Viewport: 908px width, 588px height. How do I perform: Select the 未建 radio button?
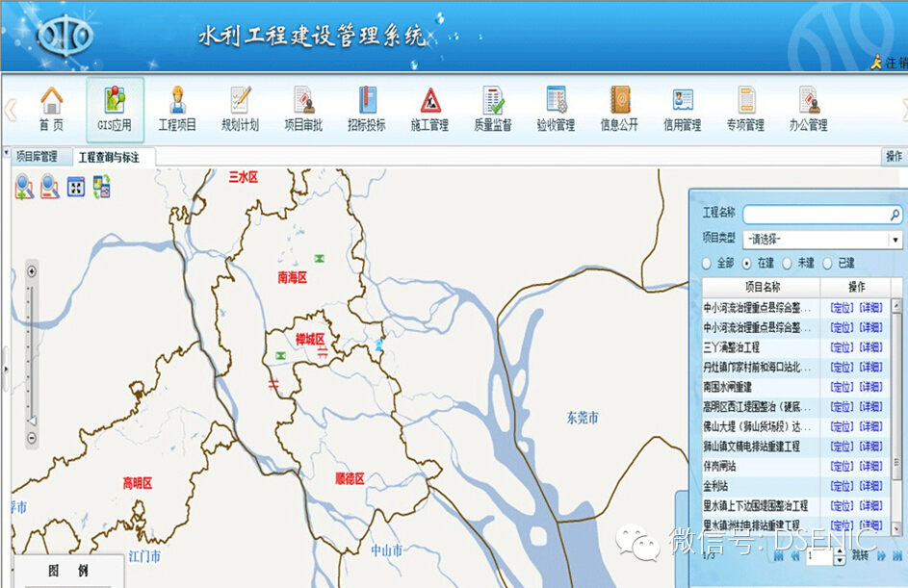[787, 263]
